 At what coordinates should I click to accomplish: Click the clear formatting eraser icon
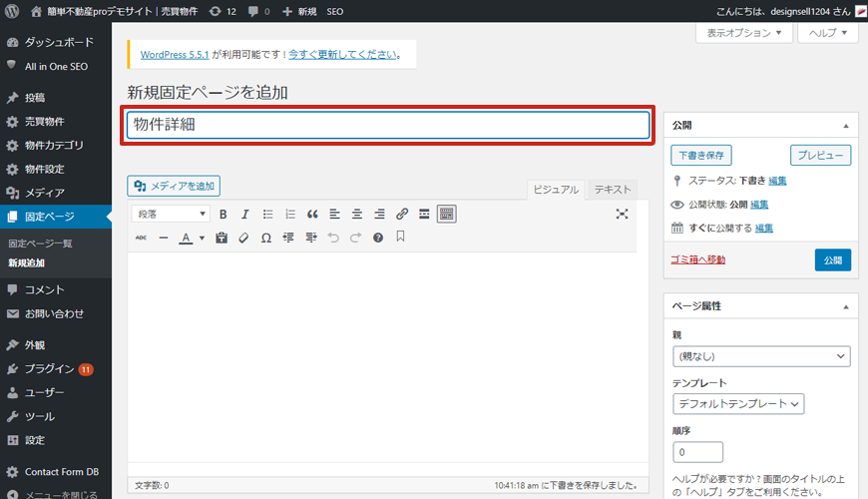click(243, 238)
